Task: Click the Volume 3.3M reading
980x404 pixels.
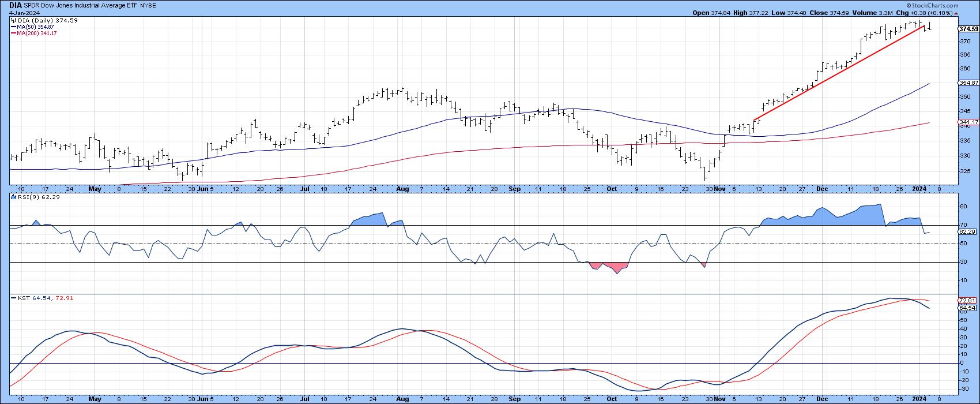Action: click(x=873, y=12)
